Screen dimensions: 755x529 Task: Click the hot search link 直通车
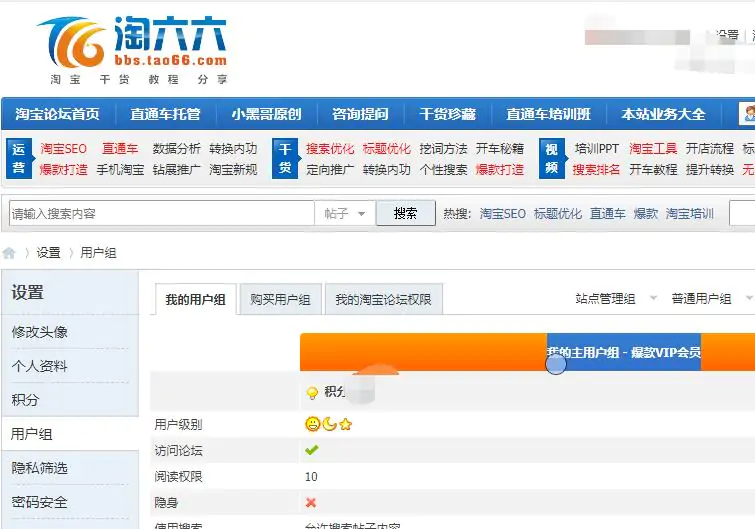coord(608,213)
